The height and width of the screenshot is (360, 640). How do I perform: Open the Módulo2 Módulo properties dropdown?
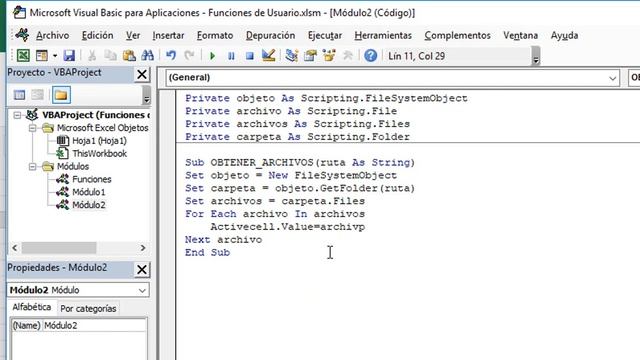tap(142, 290)
